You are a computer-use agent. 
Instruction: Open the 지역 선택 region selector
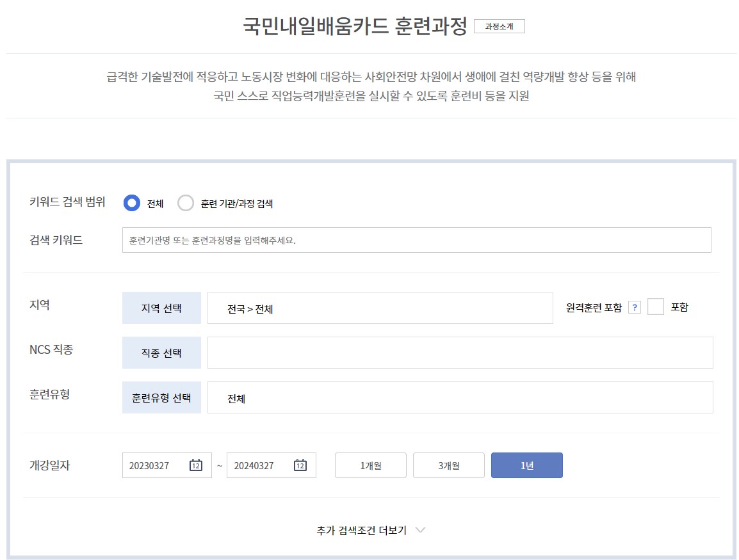tap(161, 307)
